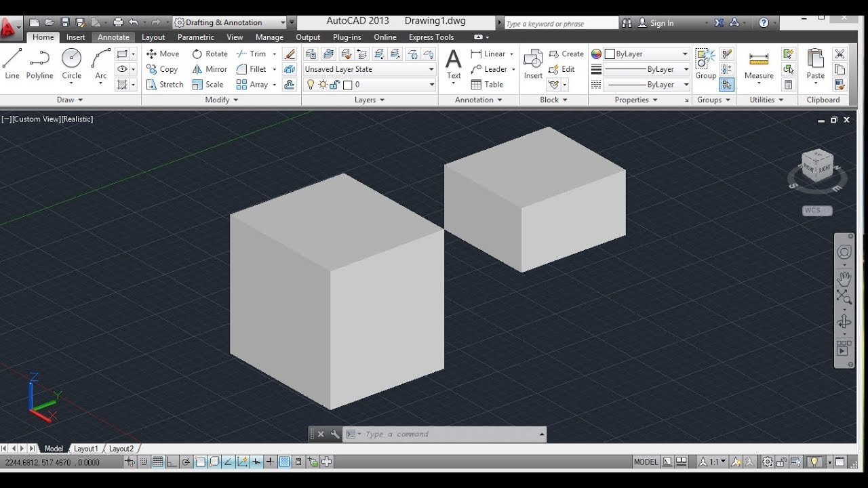Activate the Polyline tool

39,64
